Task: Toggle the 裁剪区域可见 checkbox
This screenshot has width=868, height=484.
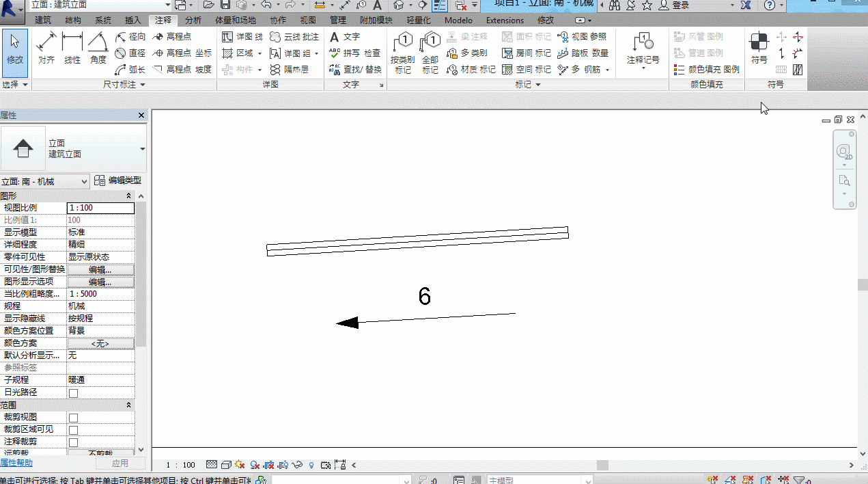Action: tap(73, 430)
